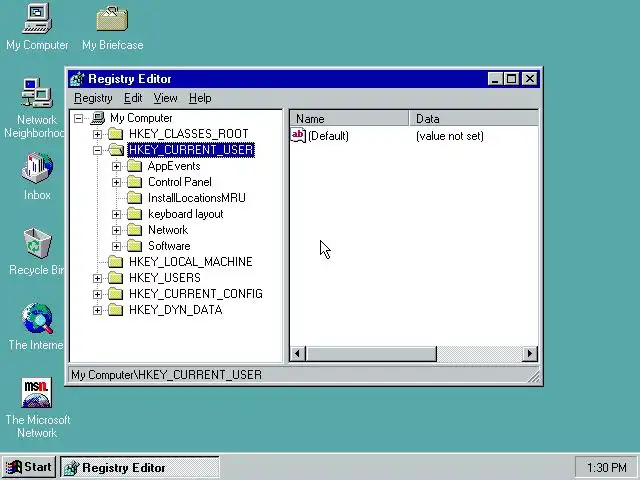Expand the Control Panel subkey
Image resolution: width=640 pixels, height=480 pixels.
coord(116,182)
